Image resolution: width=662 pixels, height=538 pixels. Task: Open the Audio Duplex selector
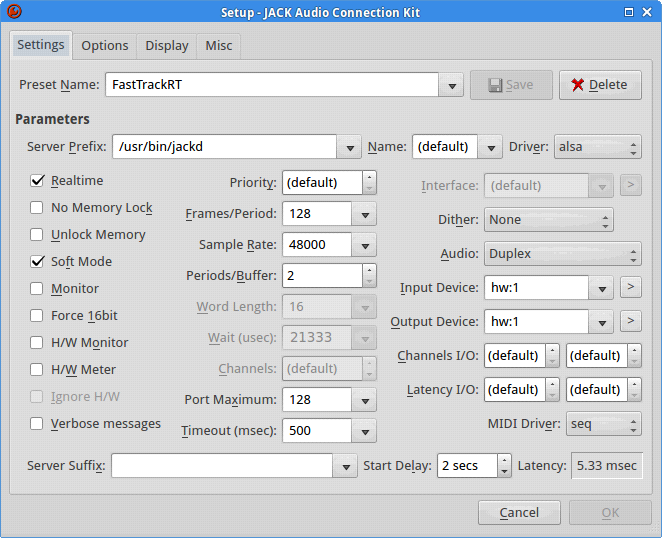pos(563,254)
